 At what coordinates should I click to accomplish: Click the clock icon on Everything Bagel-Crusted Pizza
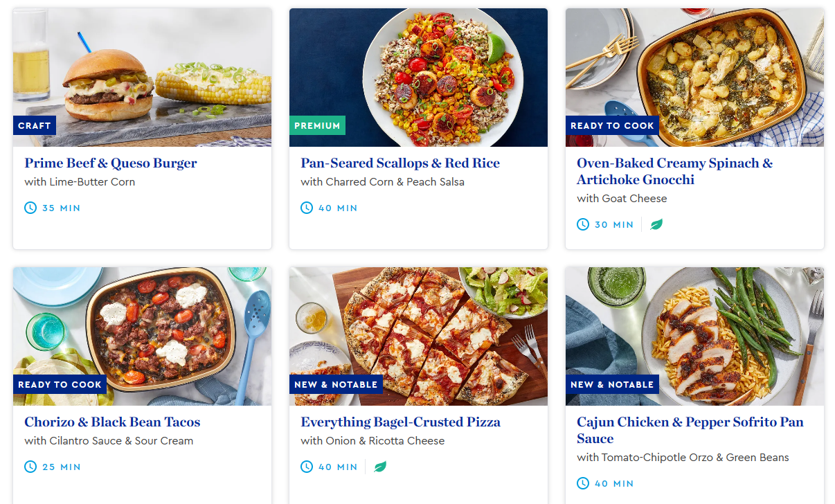pyautogui.click(x=306, y=466)
